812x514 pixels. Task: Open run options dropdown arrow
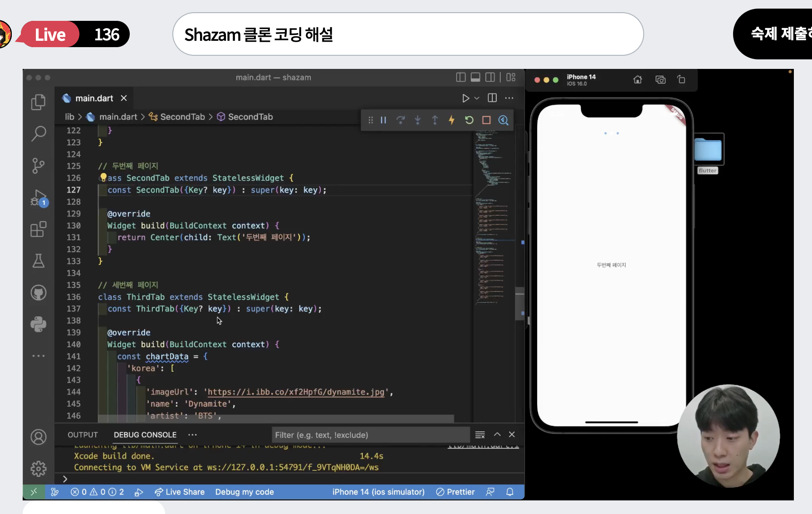pyautogui.click(x=477, y=98)
